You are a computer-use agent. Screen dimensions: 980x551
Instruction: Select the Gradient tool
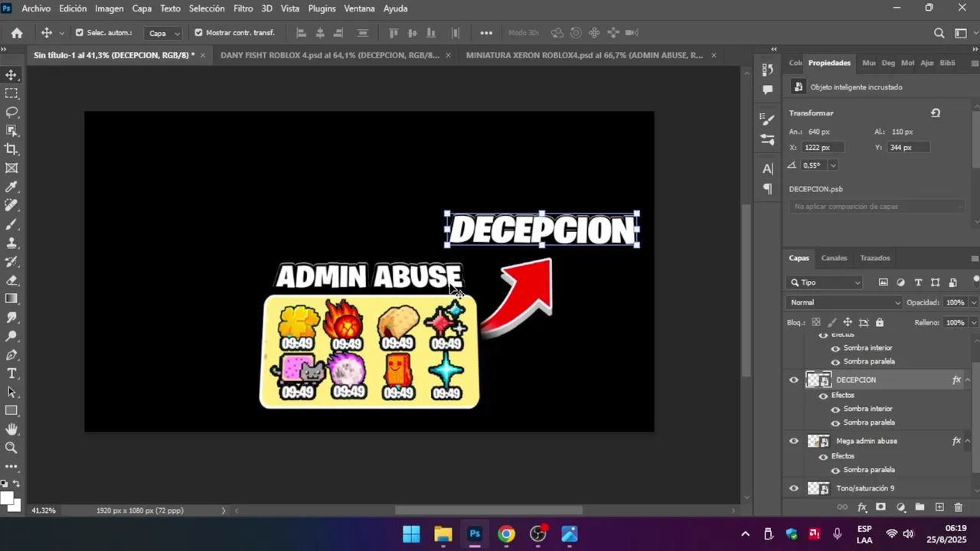(x=11, y=298)
